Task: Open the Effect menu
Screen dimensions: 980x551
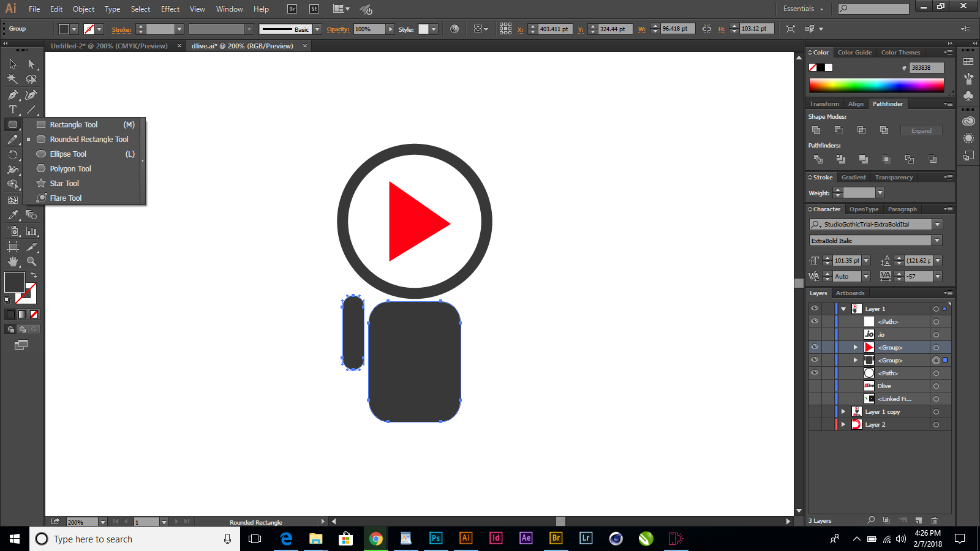Action: [170, 9]
